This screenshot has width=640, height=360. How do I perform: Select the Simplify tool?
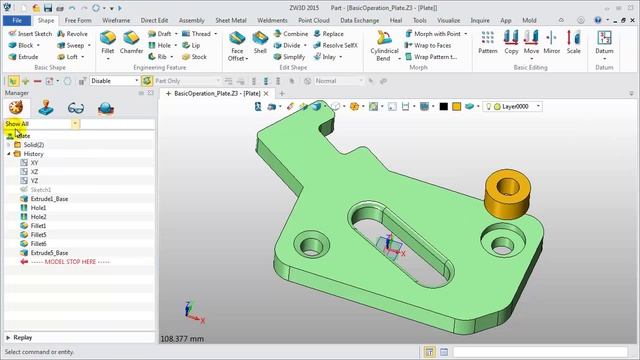pyautogui.click(x=289, y=57)
